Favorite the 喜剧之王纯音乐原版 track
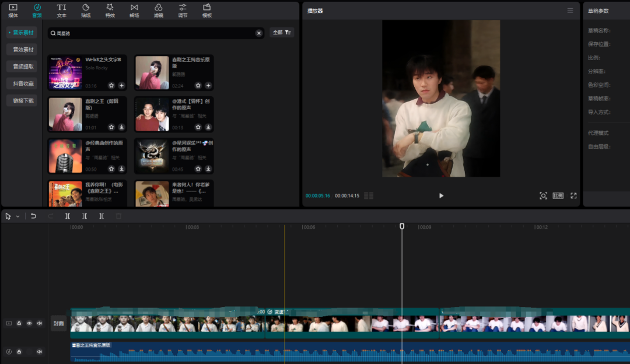This screenshot has height=364, width=630. click(198, 86)
